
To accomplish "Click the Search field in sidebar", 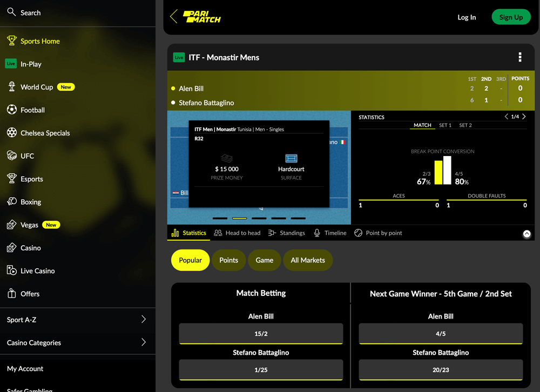I will [77, 13].
